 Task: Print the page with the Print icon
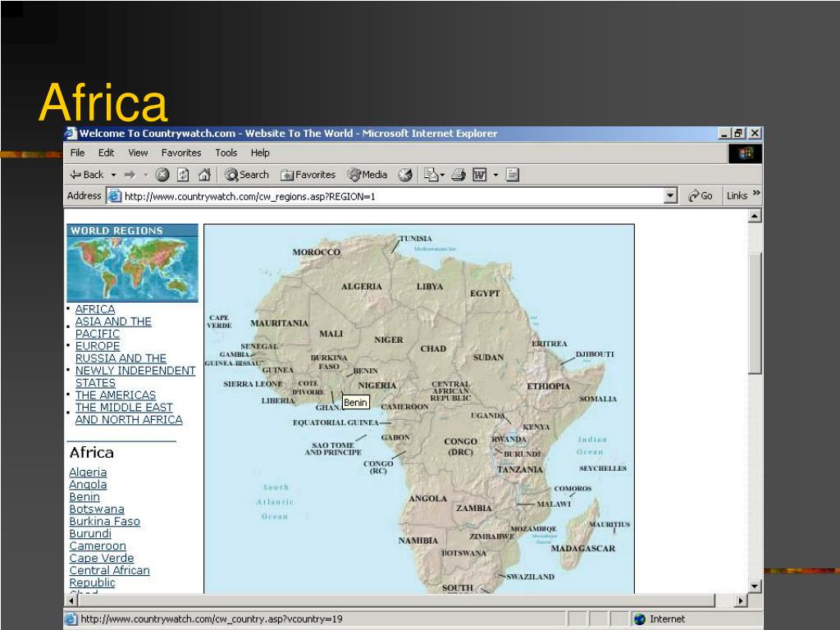point(459,175)
